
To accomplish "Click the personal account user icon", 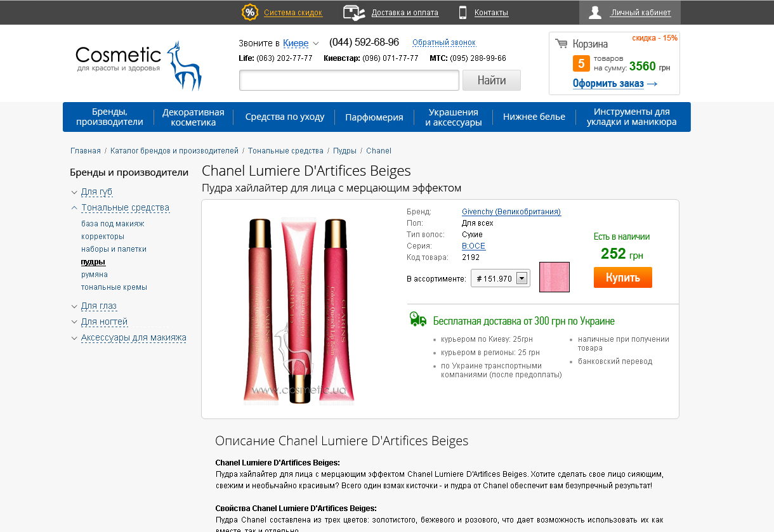I will (x=595, y=13).
